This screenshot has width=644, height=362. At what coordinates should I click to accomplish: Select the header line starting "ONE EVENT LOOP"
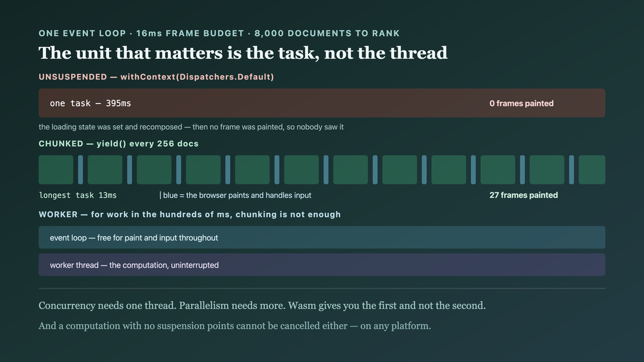(x=219, y=33)
